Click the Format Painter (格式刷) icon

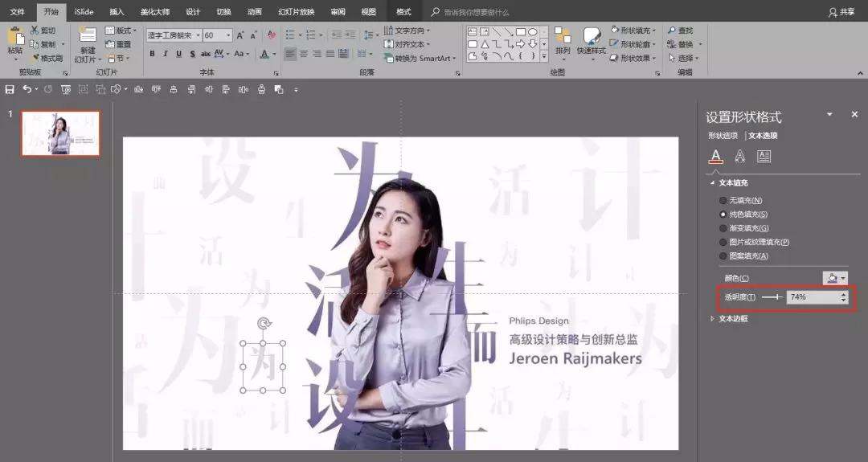(35, 58)
